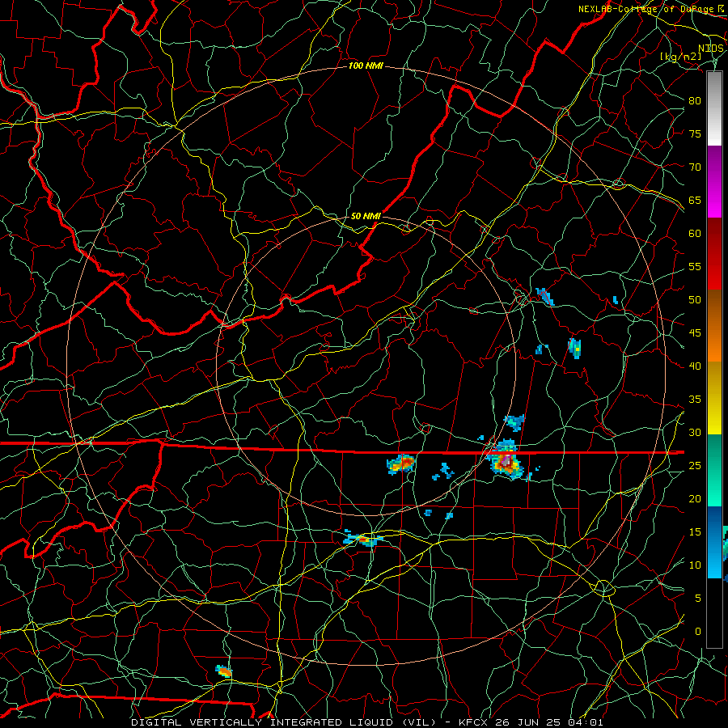Click the yellow-gold segment of the VIL scale
Viewport: 728px width, 728px height.
tap(714, 398)
